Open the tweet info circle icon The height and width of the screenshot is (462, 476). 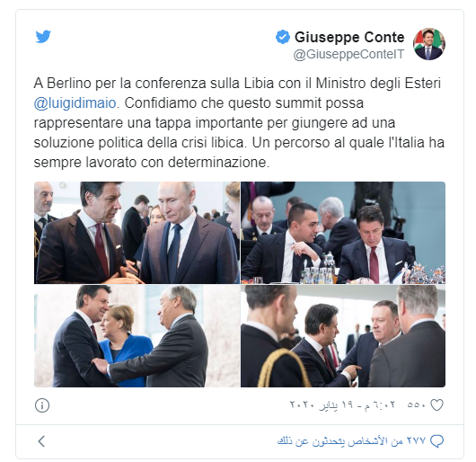tap(42, 405)
